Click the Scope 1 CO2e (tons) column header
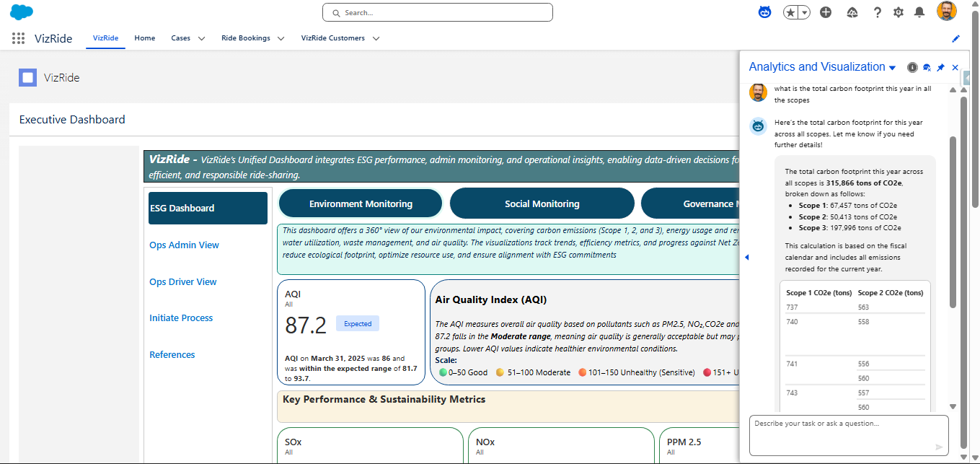980x464 pixels. point(818,293)
